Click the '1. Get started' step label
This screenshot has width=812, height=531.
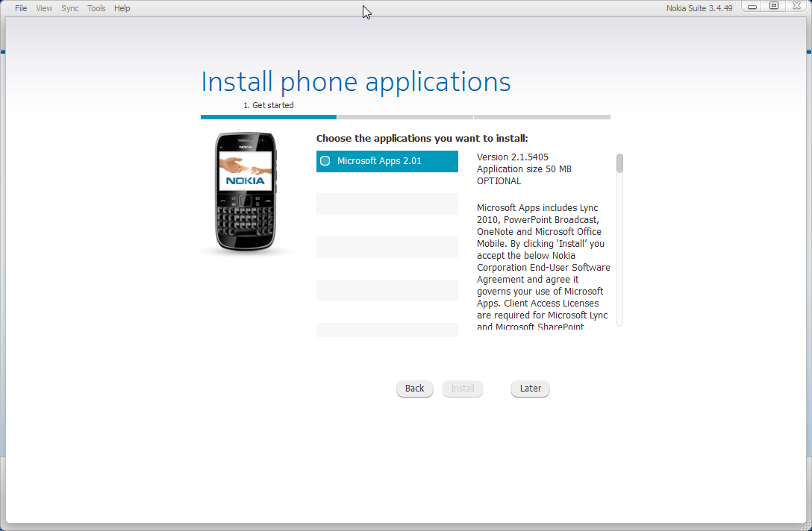[x=269, y=105]
